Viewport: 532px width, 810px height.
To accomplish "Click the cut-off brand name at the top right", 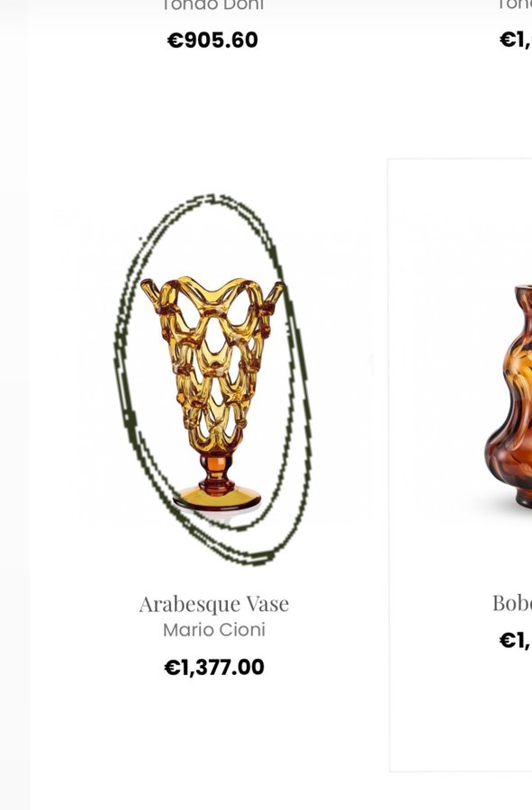I will click(x=514, y=5).
